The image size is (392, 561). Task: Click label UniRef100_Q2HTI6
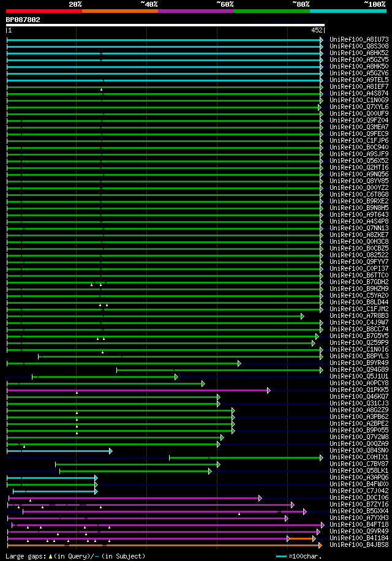359,167
